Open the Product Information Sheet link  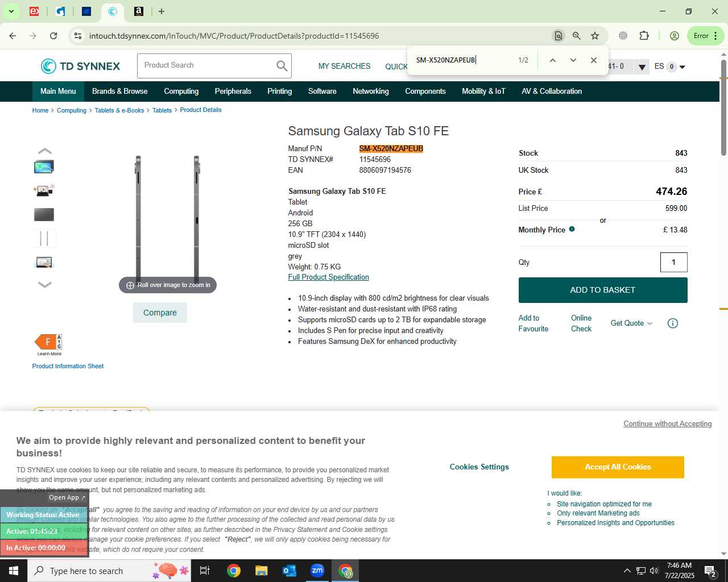68,367
